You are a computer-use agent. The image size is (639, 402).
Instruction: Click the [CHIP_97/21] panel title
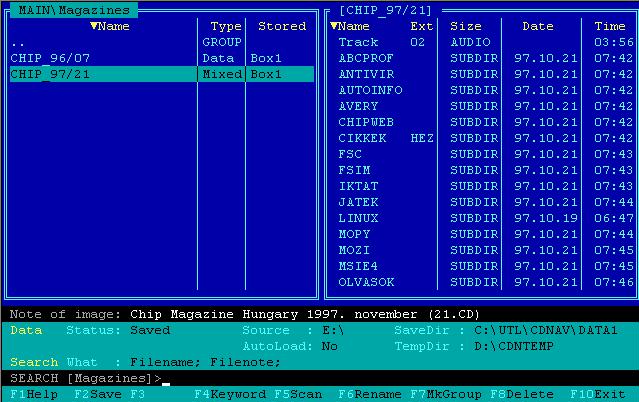tap(386, 11)
